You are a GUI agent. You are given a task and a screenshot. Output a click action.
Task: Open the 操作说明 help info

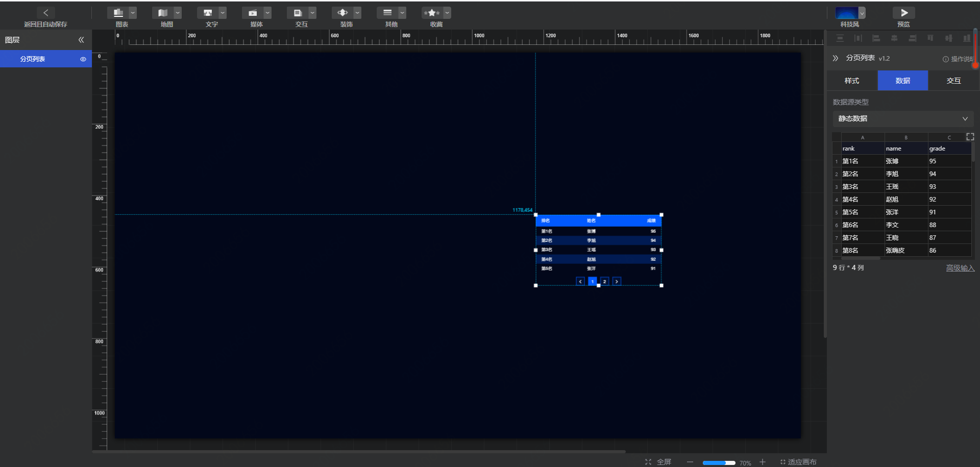pos(958,59)
